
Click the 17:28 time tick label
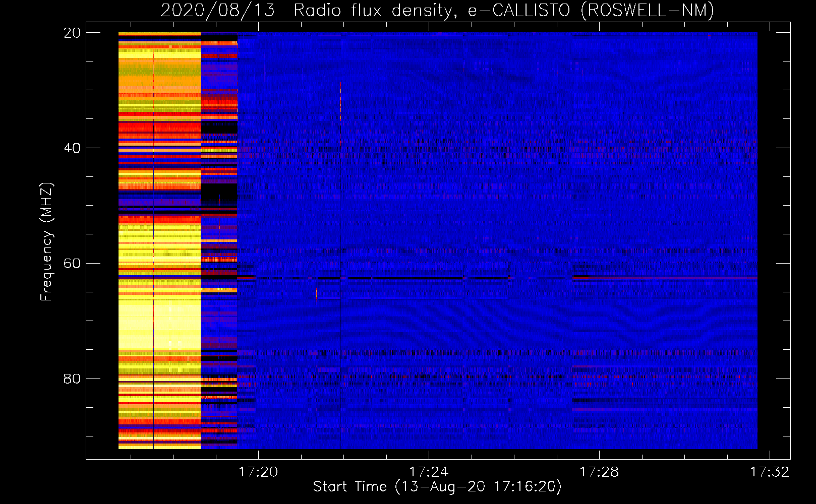pos(599,472)
